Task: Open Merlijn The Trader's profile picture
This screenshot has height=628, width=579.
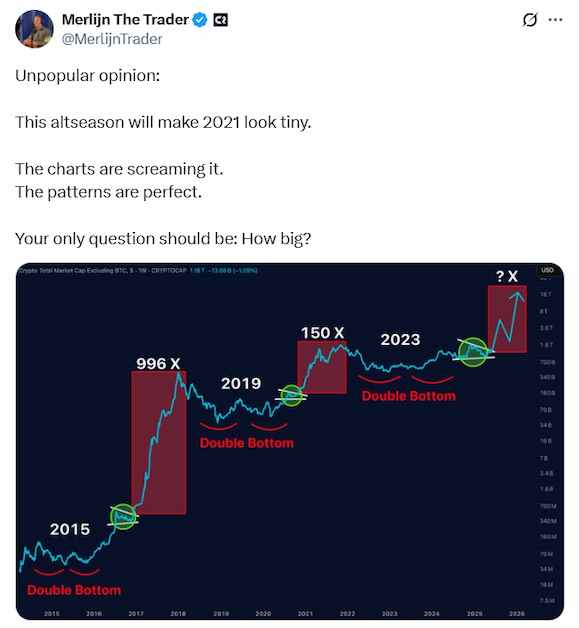Action: [34, 29]
